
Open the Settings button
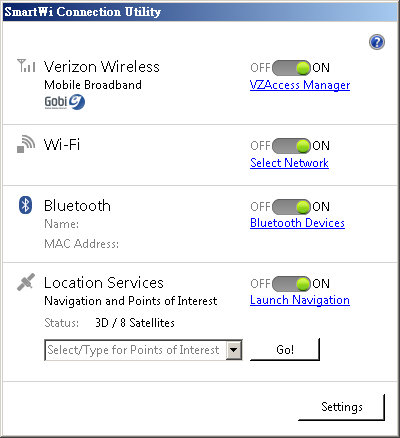coord(341,407)
